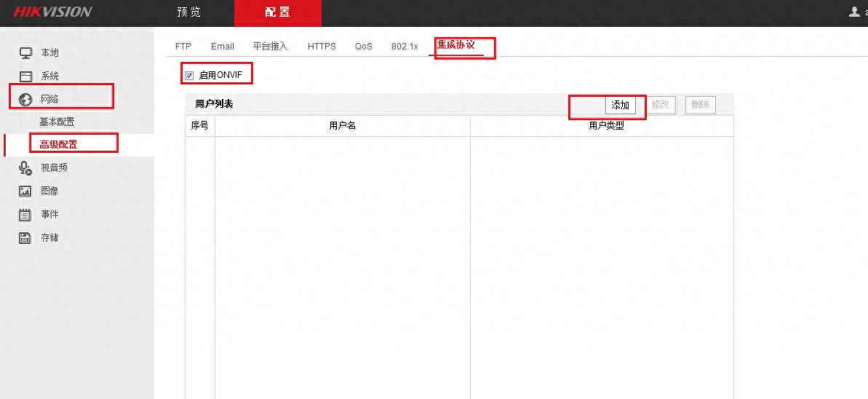868x399 pixels.
Task: Disable the 启用ONVIF checkbox
Action: [189, 75]
